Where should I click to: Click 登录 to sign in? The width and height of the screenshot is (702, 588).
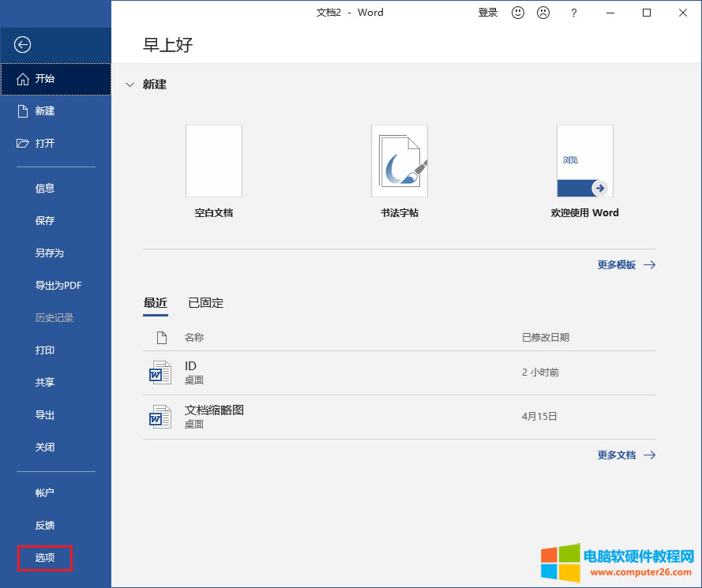pos(487,13)
